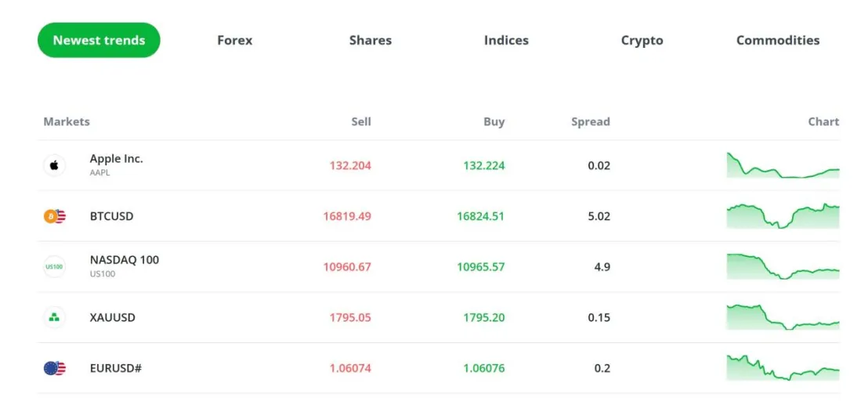Viewport: 868px width, 401px height.
Task: Select the Commodities tab
Action: coord(778,41)
